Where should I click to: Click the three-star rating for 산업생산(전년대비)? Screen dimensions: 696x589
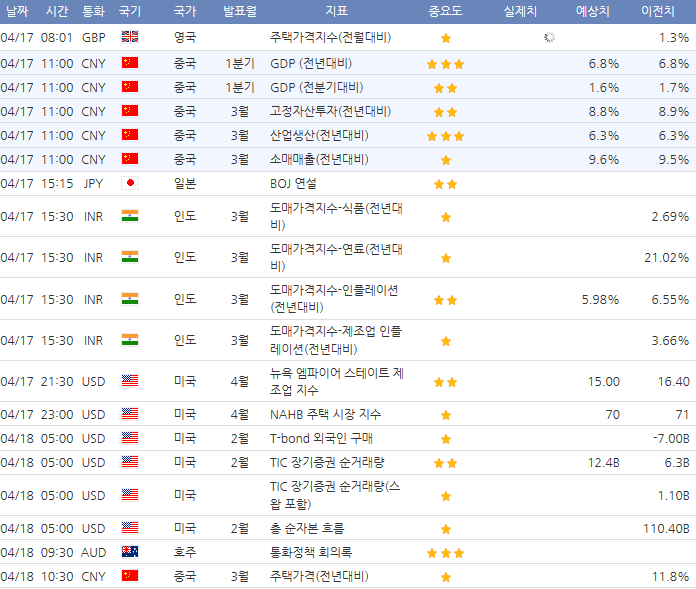tap(446, 136)
